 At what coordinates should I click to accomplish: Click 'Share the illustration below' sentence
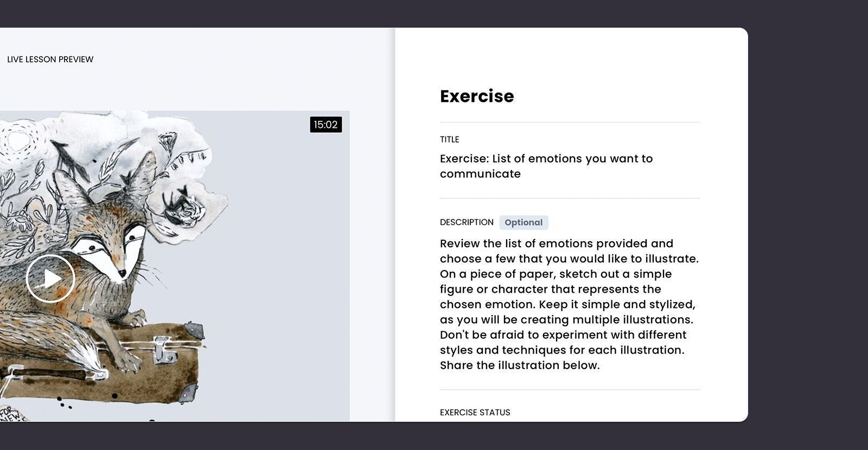(x=520, y=365)
